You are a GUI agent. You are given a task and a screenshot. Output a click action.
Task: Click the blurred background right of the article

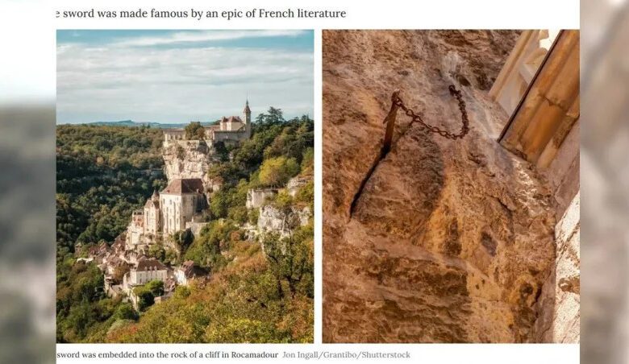[604, 182]
